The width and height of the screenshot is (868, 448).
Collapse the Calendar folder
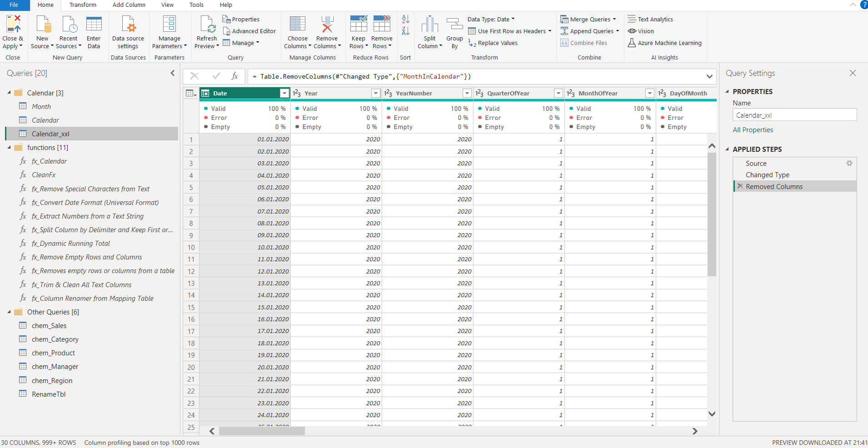pyautogui.click(x=9, y=92)
